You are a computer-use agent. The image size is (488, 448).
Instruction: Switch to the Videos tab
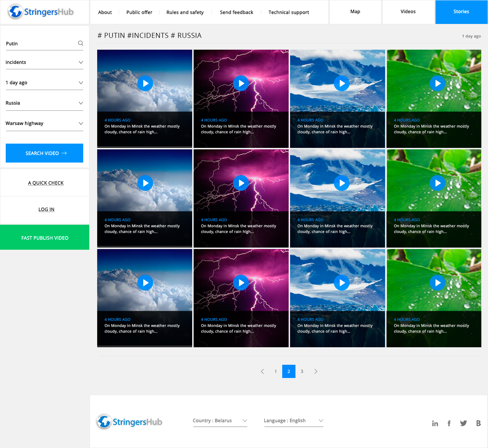click(408, 12)
